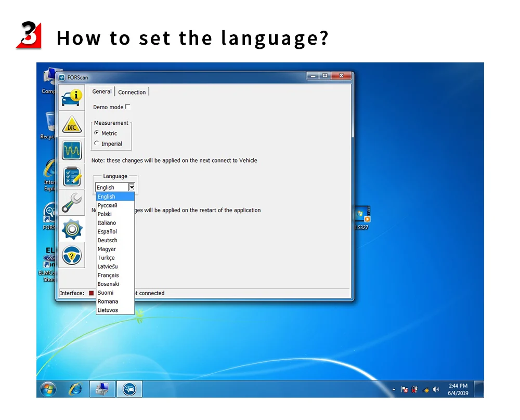
Task: Launch Internet Explorer from the taskbar
Action: click(x=75, y=389)
